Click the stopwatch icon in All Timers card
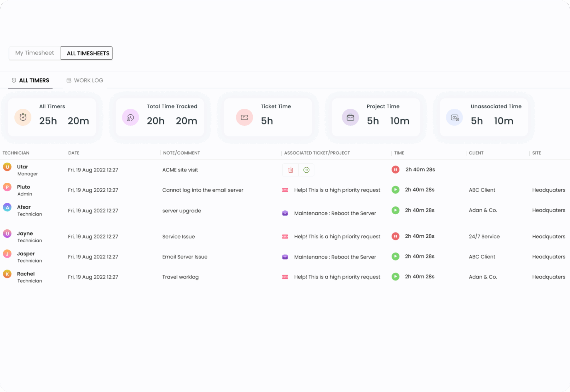The image size is (570, 392). (x=23, y=117)
